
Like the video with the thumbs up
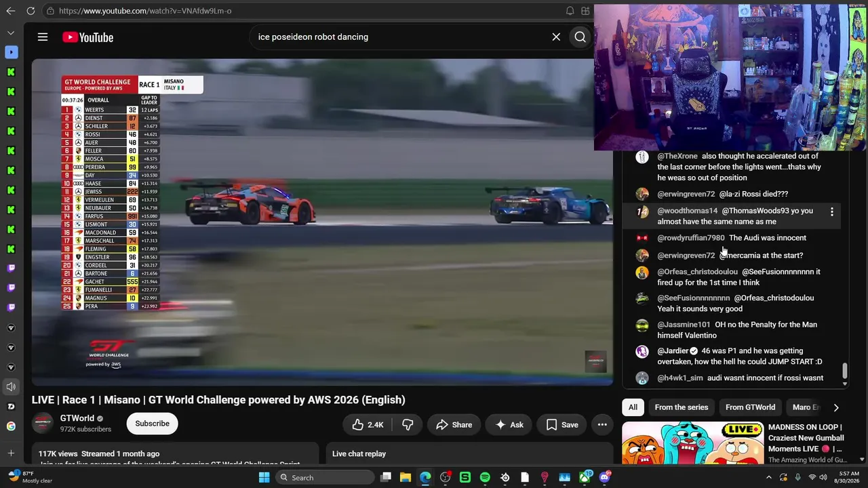pyautogui.click(x=368, y=425)
